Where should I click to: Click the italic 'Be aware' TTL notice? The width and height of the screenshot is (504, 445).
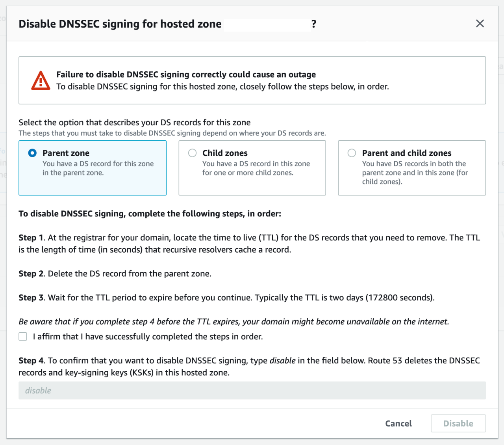tap(233, 322)
